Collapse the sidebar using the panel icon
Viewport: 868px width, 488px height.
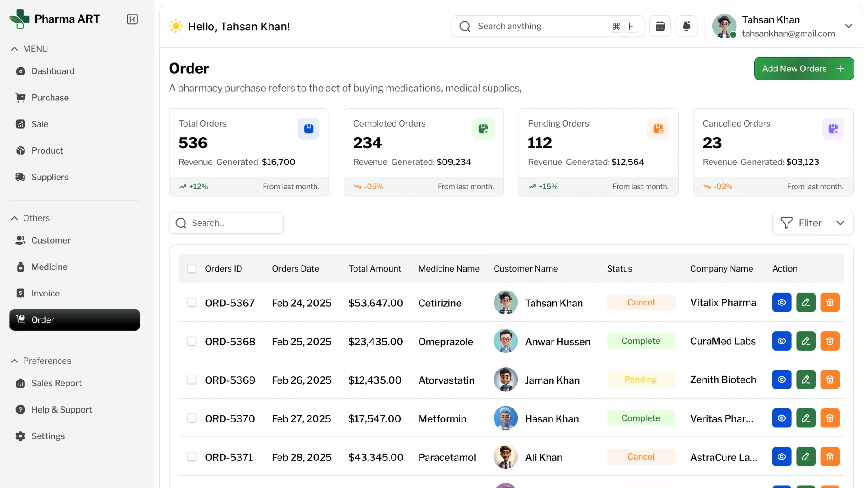(x=132, y=19)
